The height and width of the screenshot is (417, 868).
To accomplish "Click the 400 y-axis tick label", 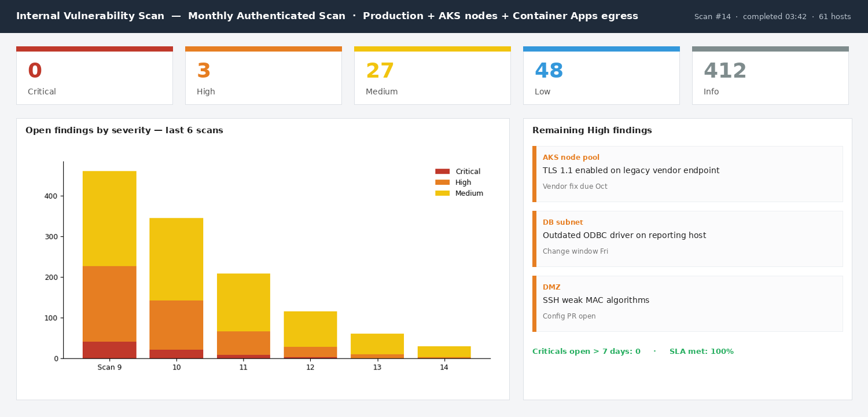I will [x=51, y=196].
